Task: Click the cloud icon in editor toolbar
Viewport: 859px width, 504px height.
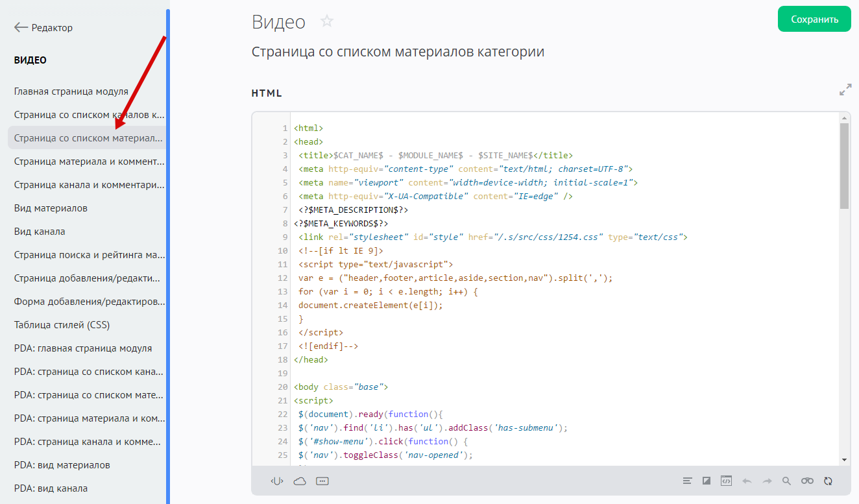Action: click(x=300, y=481)
